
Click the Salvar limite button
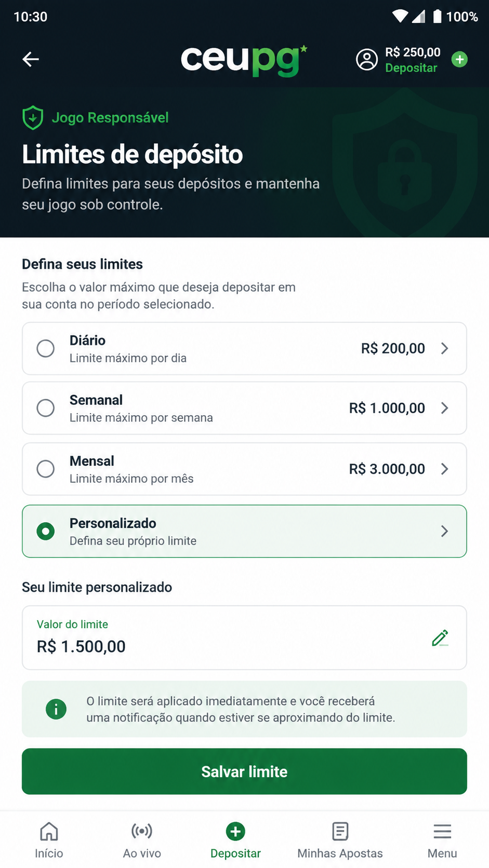(244, 771)
